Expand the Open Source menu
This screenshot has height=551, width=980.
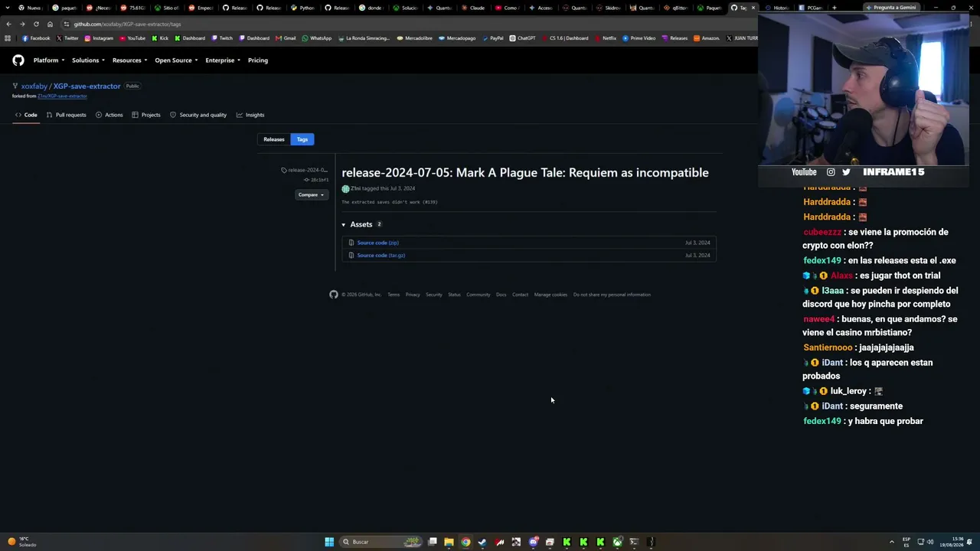[176, 60]
